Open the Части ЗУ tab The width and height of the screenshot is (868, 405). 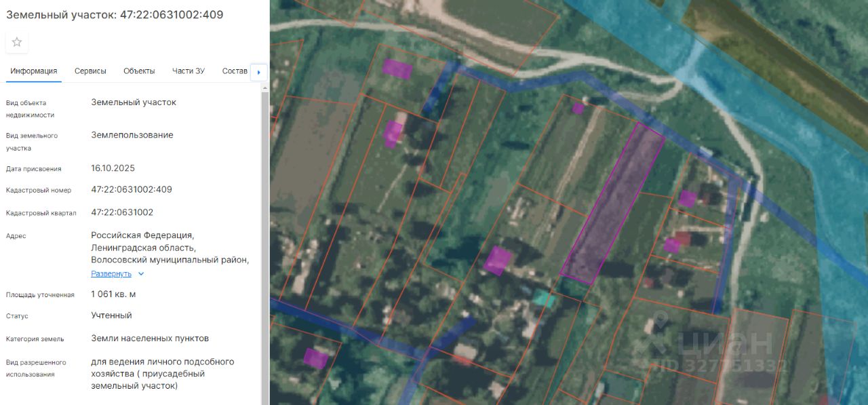189,71
